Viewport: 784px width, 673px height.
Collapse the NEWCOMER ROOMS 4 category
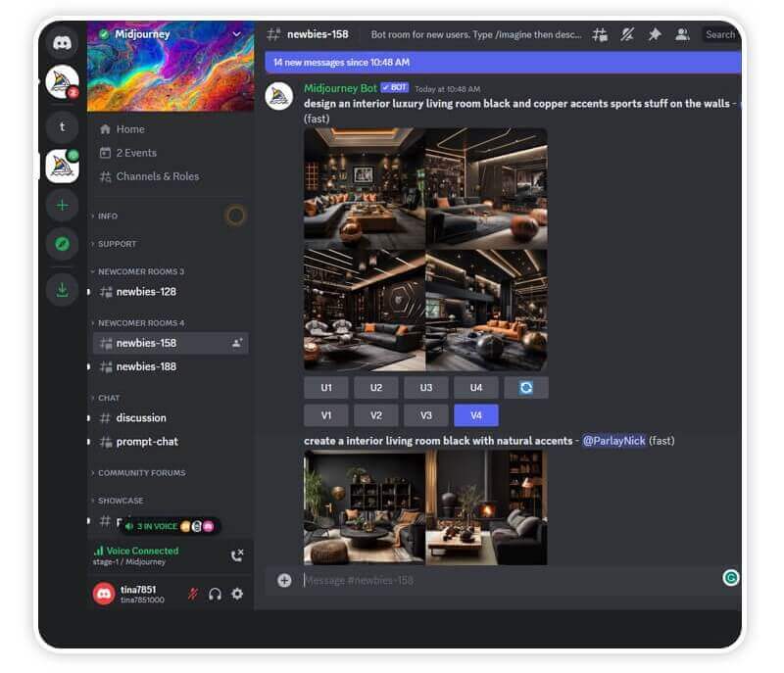tap(140, 322)
